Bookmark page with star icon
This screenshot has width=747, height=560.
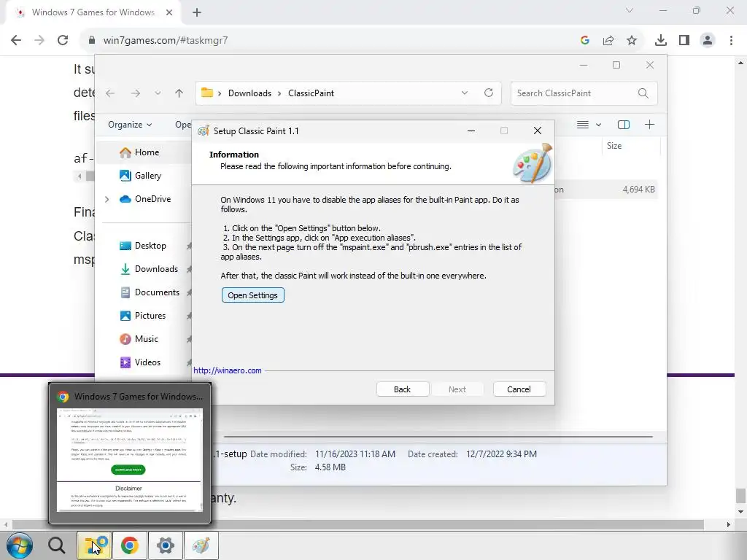632,41
